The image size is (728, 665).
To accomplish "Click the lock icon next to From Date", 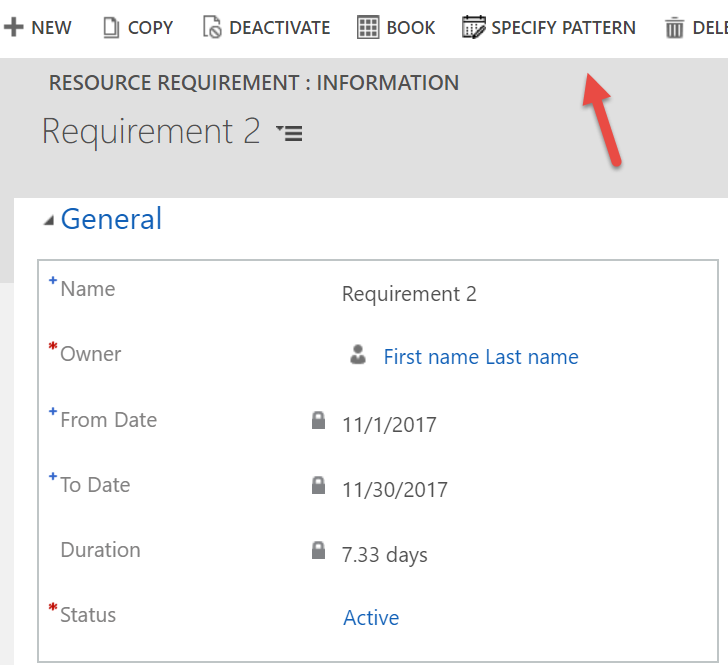I will 319,421.
